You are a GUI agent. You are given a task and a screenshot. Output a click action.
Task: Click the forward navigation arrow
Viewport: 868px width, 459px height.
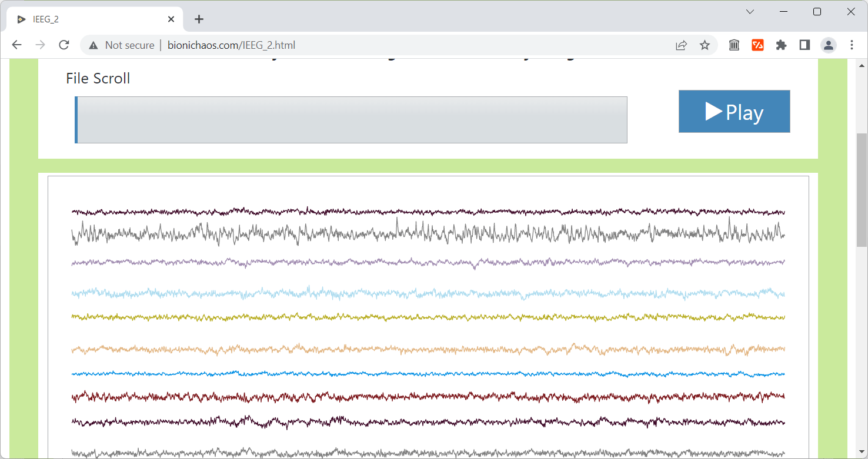pyautogui.click(x=39, y=45)
